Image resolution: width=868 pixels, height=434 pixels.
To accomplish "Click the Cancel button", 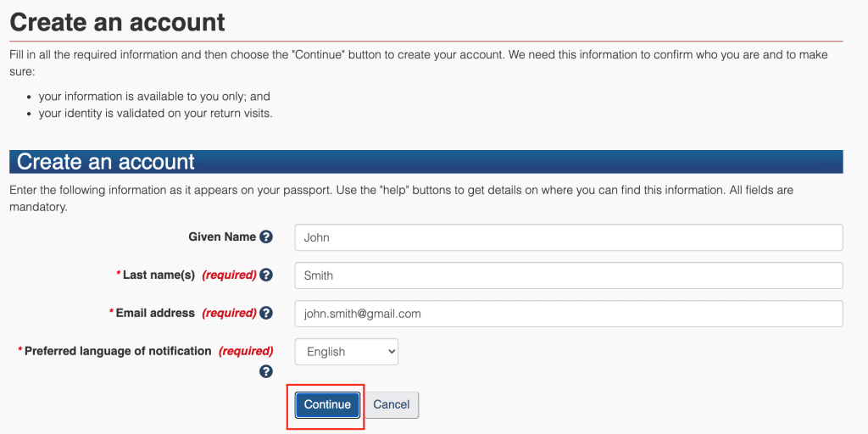I will (x=392, y=404).
